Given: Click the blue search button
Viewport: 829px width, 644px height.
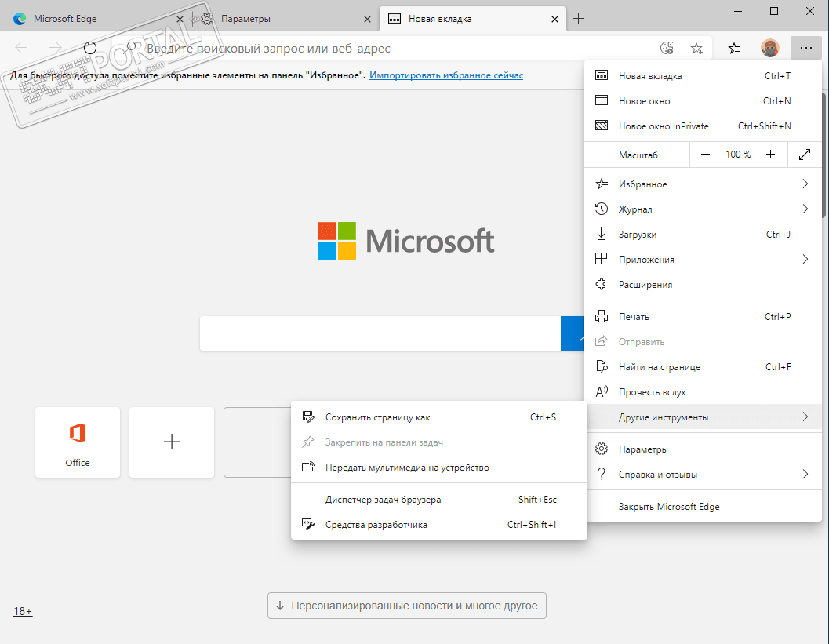Looking at the screenshot, I should point(573,333).
